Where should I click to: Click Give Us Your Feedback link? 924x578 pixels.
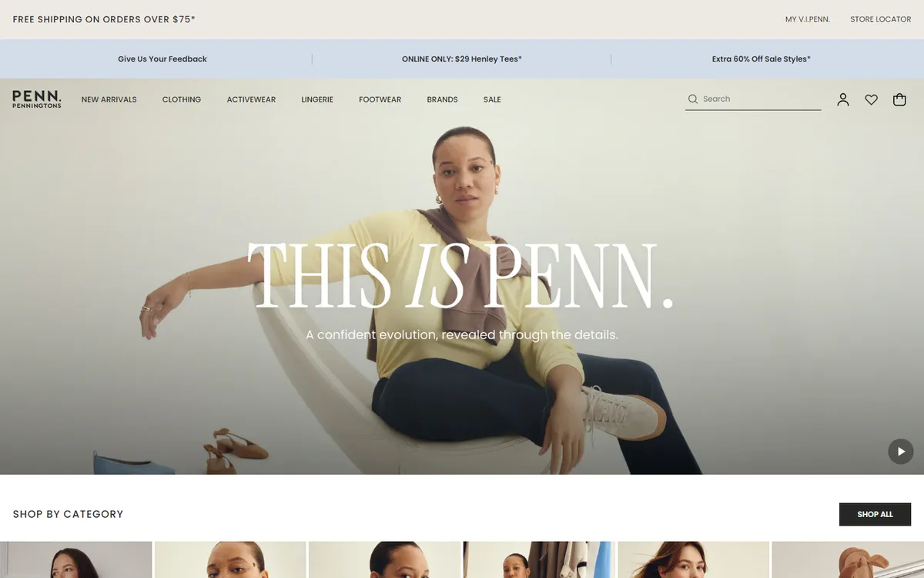[162, 59]
